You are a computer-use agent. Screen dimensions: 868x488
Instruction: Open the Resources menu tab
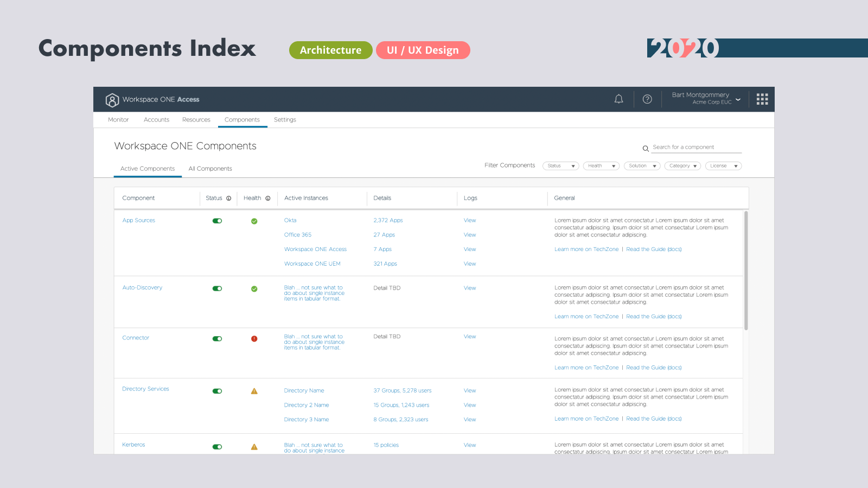pyautogui.click(x=196, y=120)
